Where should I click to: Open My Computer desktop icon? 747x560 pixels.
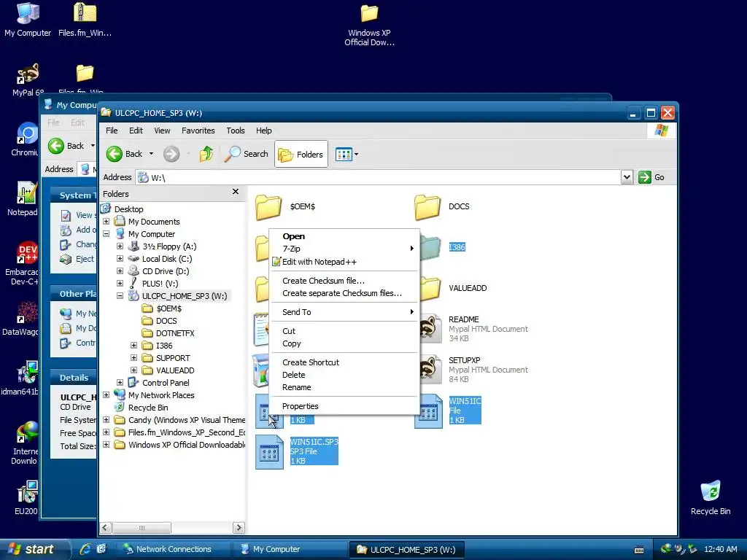tap(28, 20)
